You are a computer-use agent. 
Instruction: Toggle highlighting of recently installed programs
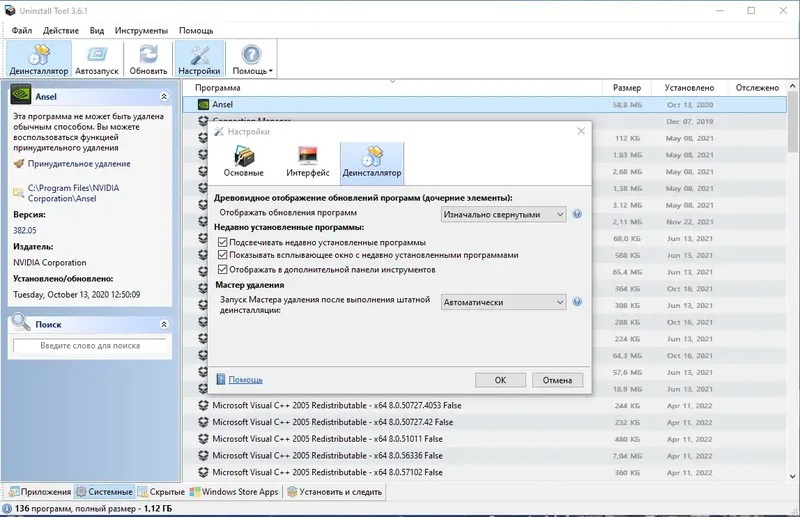click(222, 242)
